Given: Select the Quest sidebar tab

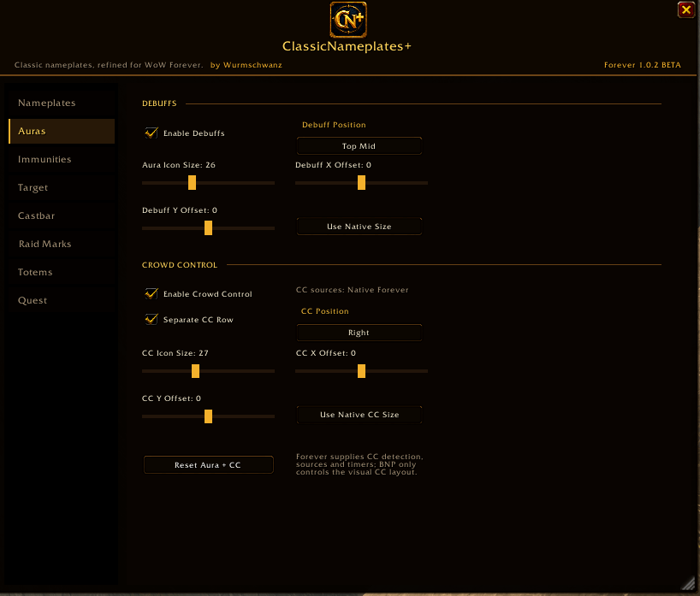Looking at the screenshot, I should click(62, 300).
